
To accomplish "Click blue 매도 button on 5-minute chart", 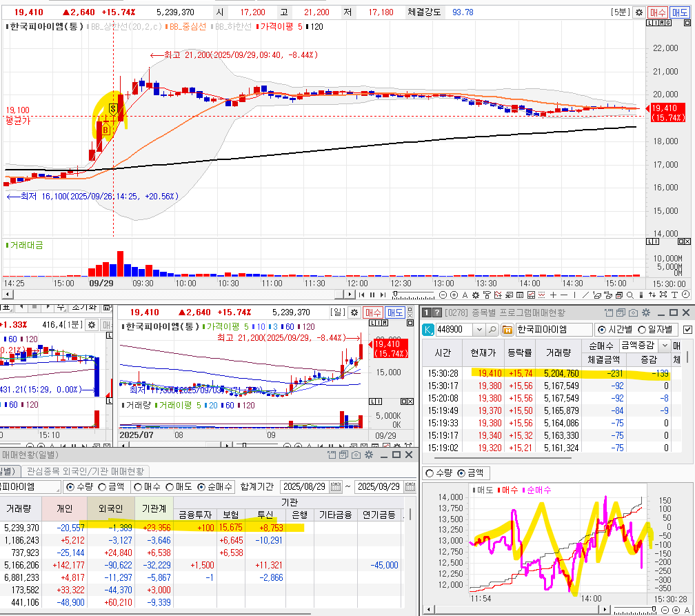I will click(679, 12).
